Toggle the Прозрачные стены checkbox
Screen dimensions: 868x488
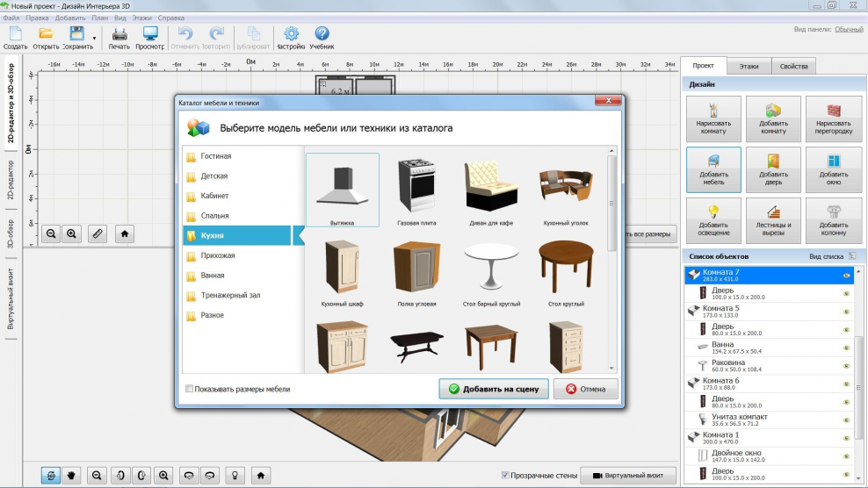click(x=504, y=475)
